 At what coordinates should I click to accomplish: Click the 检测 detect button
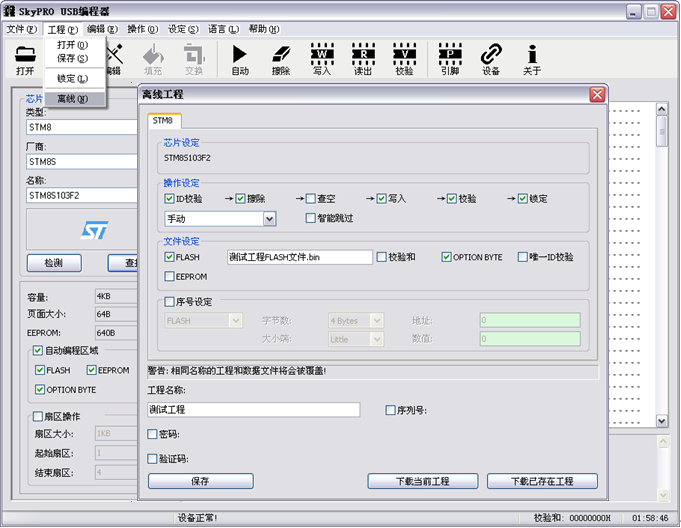(x=54, y=263)
